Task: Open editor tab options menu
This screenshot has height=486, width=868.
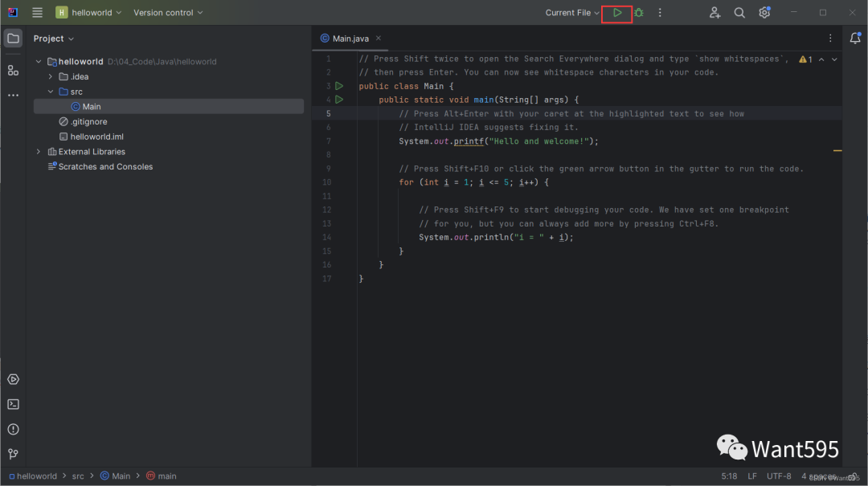Action: (830, 39)
